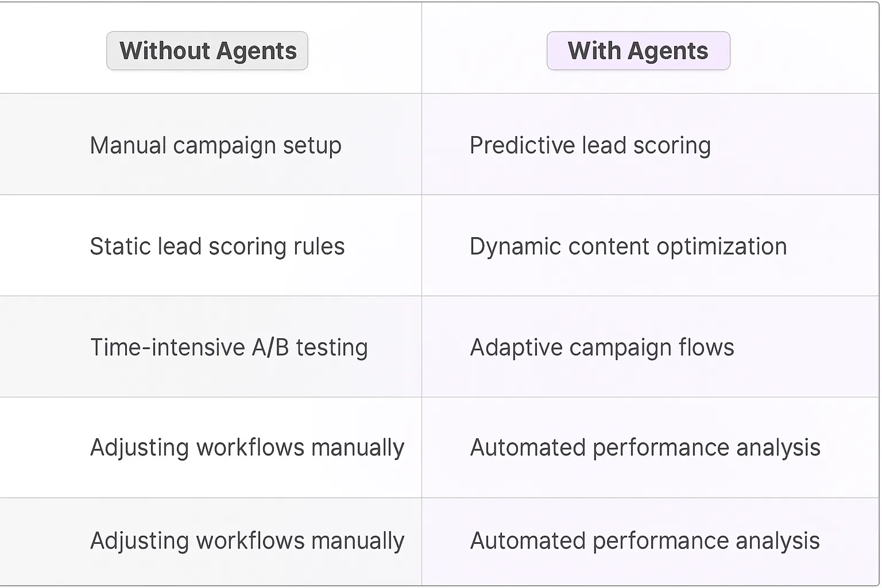
Task: Click the "Without Agents" header button
Action: [x=207, y=51]
